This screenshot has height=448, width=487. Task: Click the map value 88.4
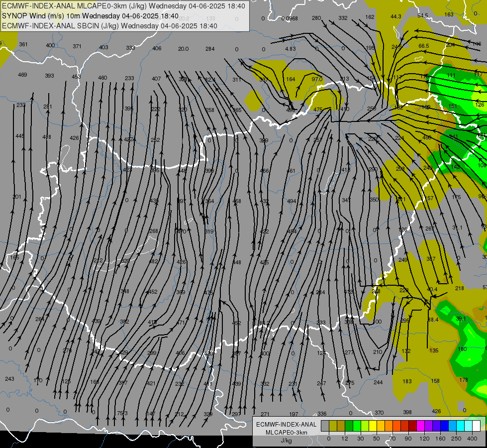(x=433, y=320)
